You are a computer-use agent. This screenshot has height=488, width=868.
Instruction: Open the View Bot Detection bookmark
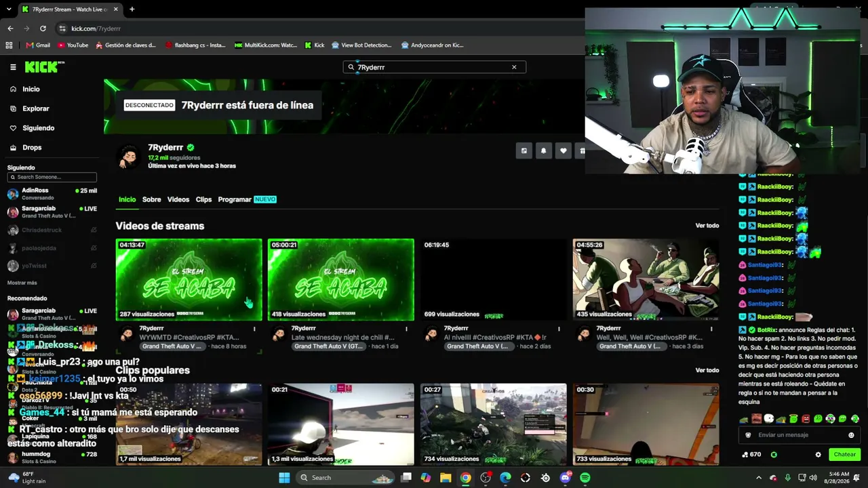click(x=361, y=45)
